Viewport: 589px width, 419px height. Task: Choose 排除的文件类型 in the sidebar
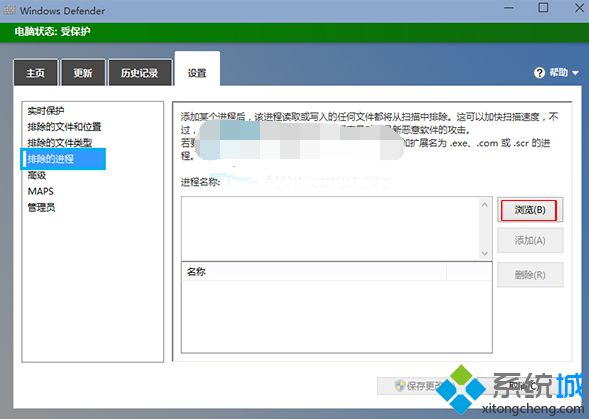coord(59,142)
